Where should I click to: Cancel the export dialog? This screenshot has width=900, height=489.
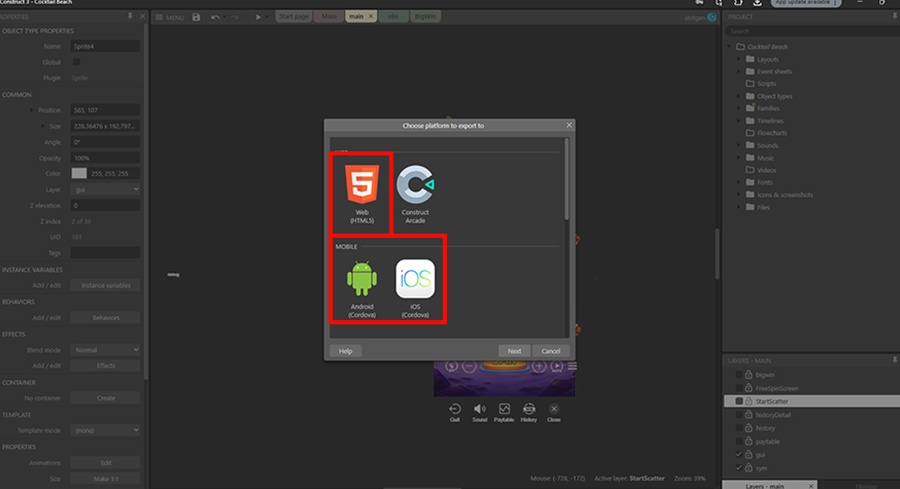tap(550, 351)
